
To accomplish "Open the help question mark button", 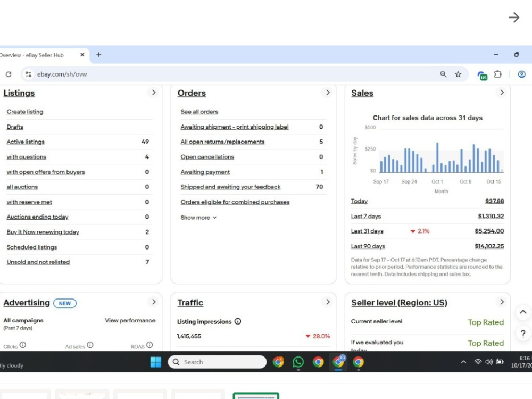I will (523, 334).
